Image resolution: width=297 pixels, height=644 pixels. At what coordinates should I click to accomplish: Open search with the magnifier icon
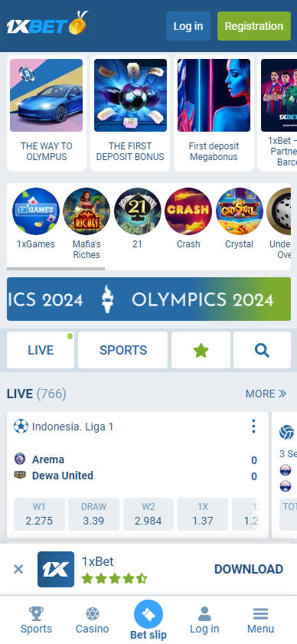click(262, 350)
